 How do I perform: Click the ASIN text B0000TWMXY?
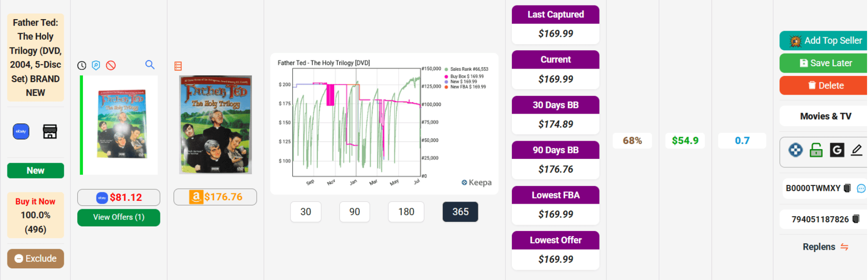[x=813, y=188]
